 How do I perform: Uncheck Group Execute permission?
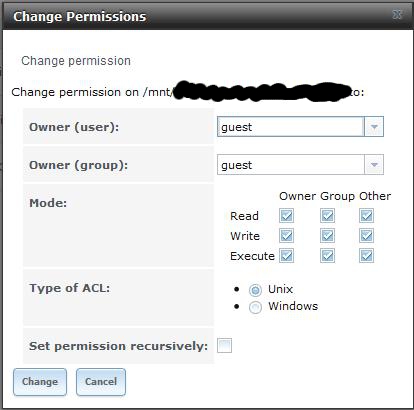(x=327, y=256)
